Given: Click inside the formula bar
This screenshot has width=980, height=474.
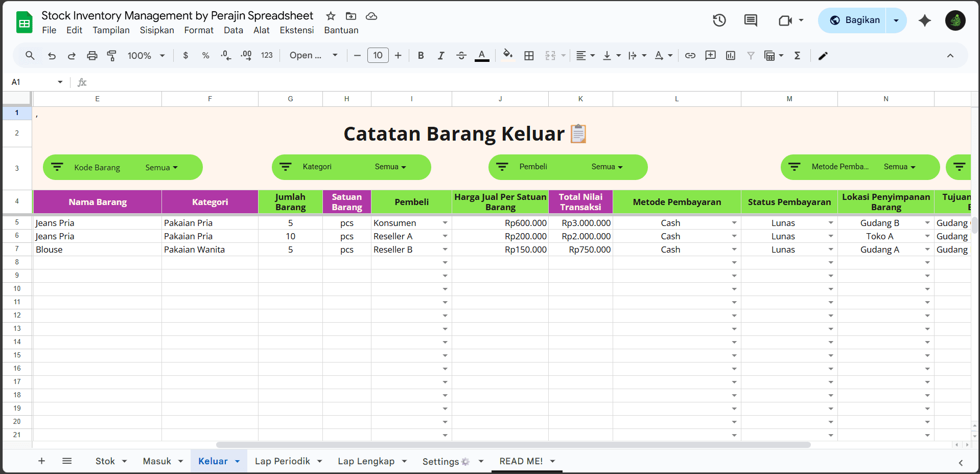Looking at the screenshot, I should tap(307, 82).
